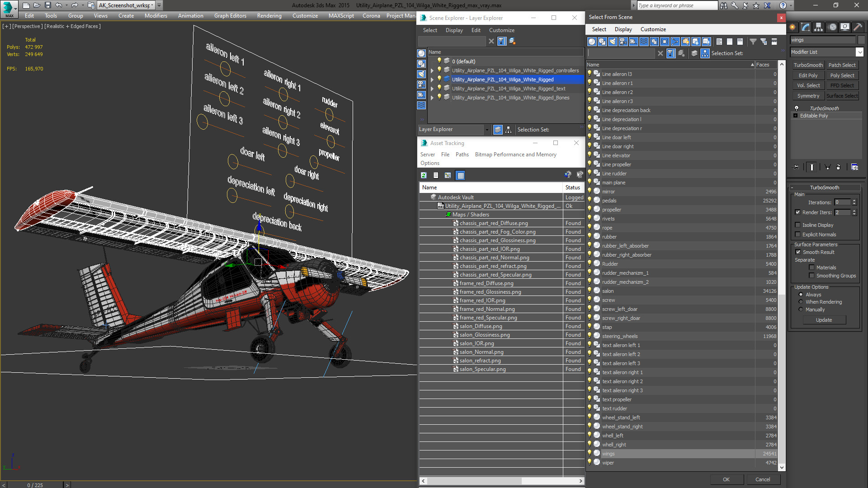
Task: Click the Pin Stack icon
Action: [796, 167]
